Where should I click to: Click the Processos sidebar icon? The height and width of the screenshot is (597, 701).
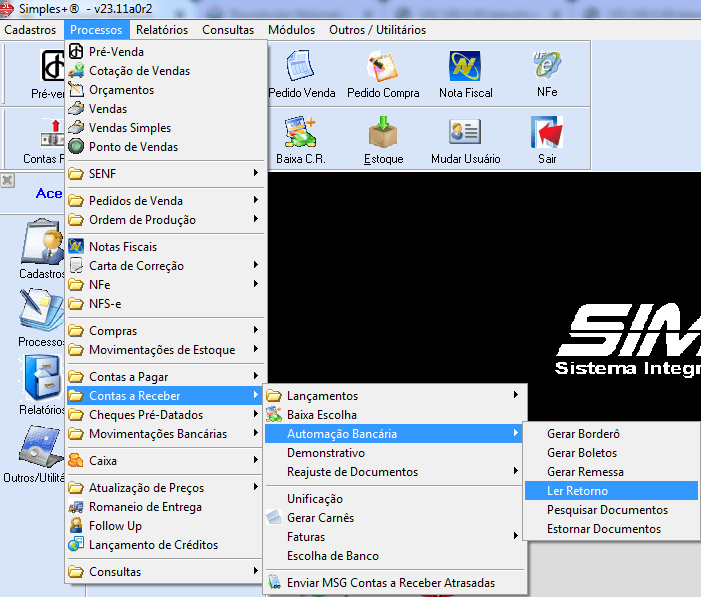pyautogui.click(x=42, y=309)
